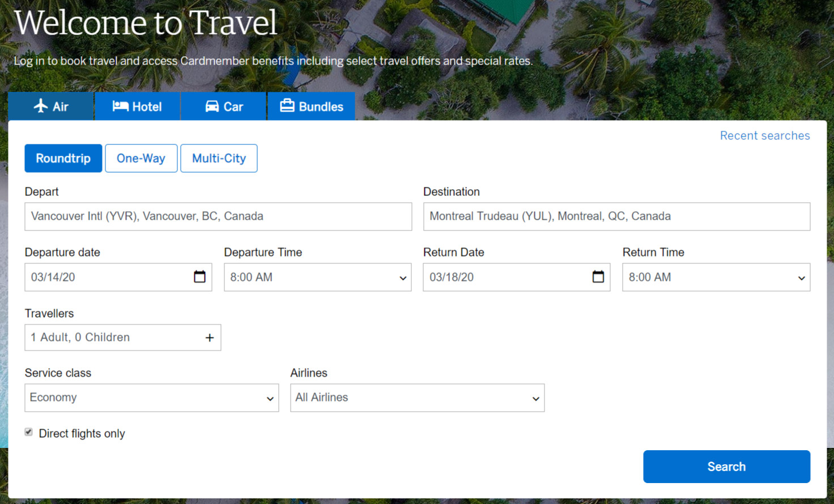Viewport: 834px width, 504px height.
Task: Click the car icon on Car tab
Action: click(212, 106)
